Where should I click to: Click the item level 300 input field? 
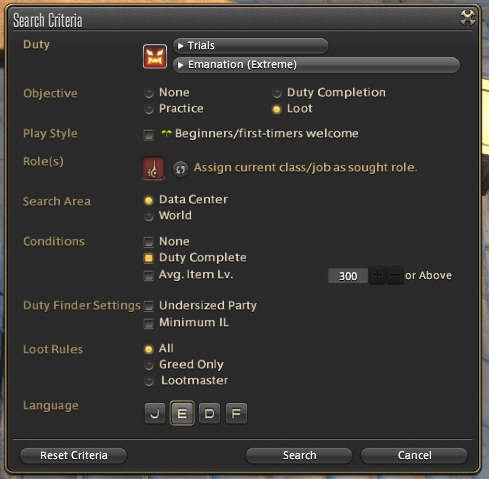tap(348, 276)
